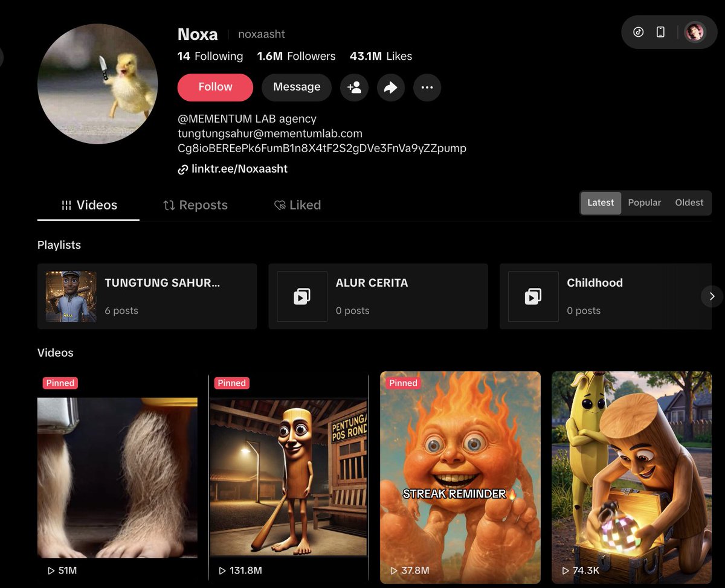Viewport: 725px width, 588px height.
Task: Click the phone app icon at top right
Action: click(660, 32)
